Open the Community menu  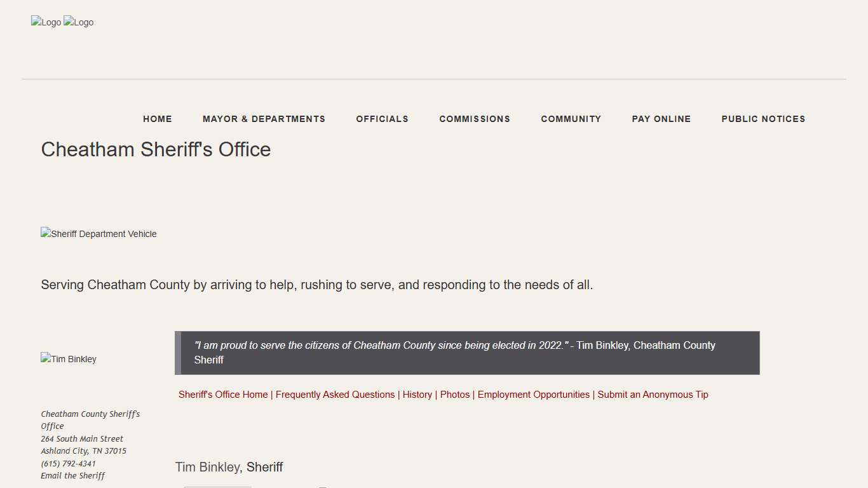[x=571, y=119]
